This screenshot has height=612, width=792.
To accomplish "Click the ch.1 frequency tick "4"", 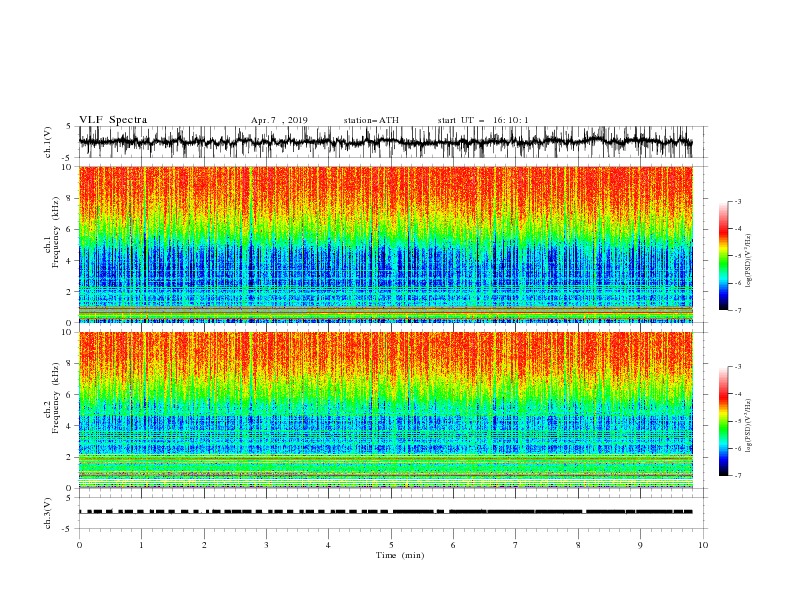I will (69, 261).
